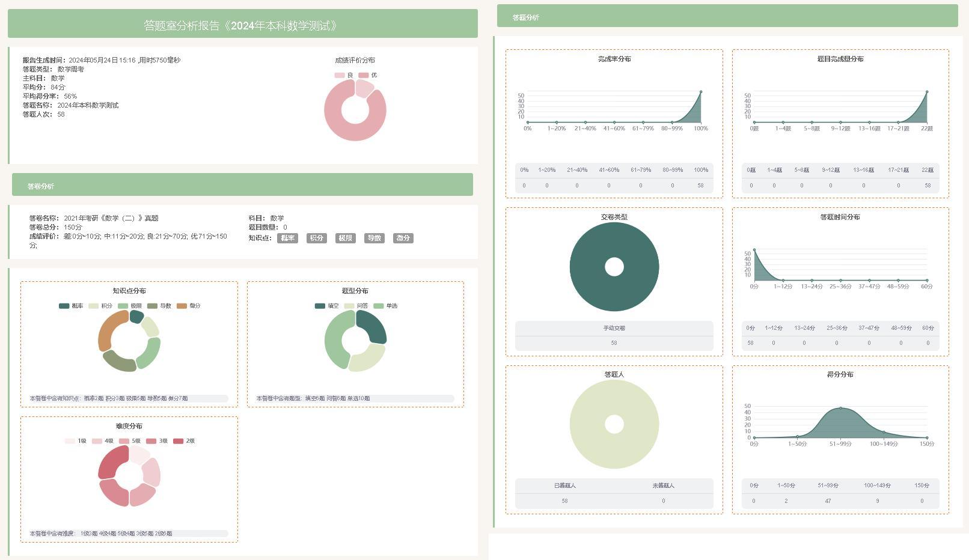Screen dimensions: 969x560
Task: Select the 答题分析 section header
Action: [727, 16]
